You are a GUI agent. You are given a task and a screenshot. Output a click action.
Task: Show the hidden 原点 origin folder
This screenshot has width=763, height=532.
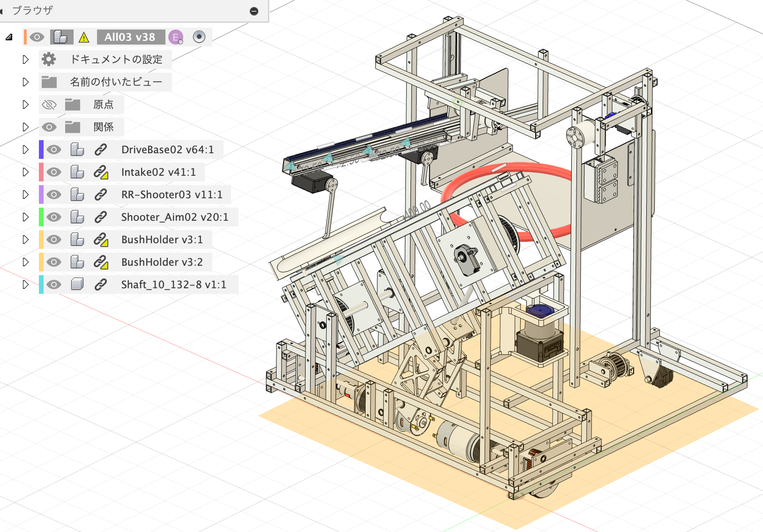coord(49,105)
